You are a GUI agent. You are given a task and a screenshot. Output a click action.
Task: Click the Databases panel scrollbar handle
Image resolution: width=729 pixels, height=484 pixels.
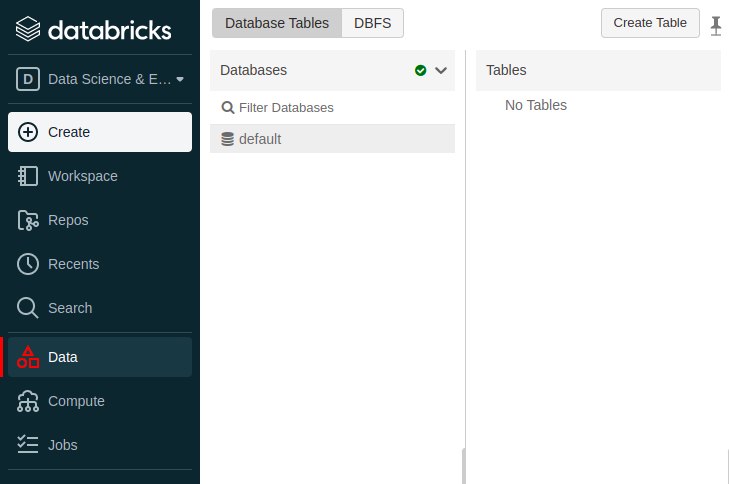[464, 466]
